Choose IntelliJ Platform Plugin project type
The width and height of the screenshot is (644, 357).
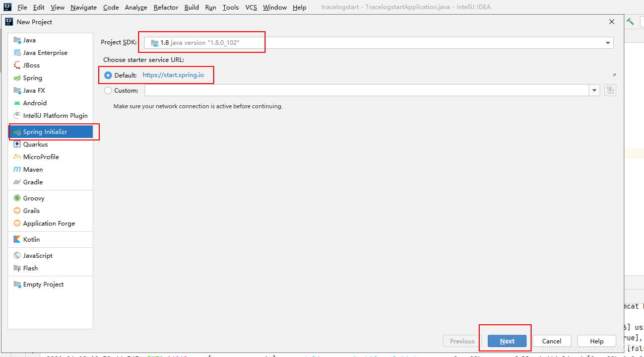click(x=50, y=115)
